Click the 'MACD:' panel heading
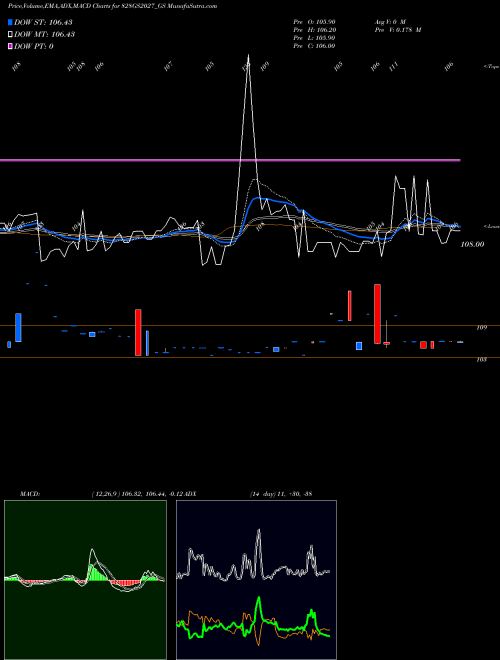Viewport: 500px width, 660px height. [x=30, y=494]
